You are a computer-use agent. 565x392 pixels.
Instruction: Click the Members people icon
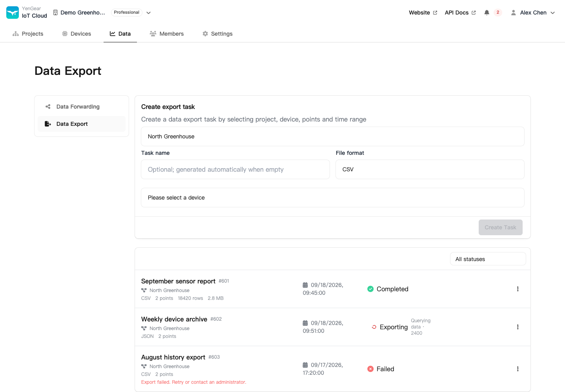[153, 34]
